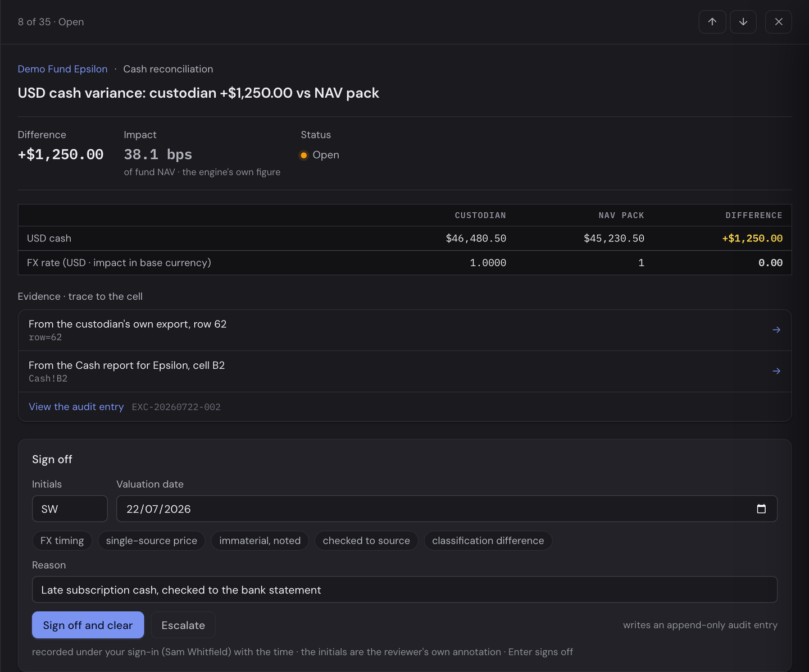This screenshot has width=809, height=672.
Task: Go to the next exception with down arrow
Action: [x=743, y=22]
